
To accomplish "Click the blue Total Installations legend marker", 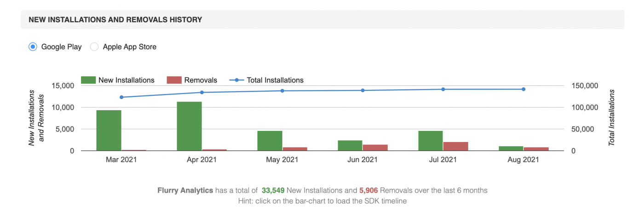I will tap(236, 80).
